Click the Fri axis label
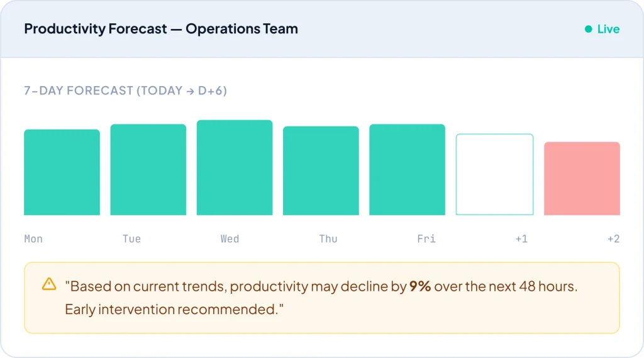Screen dimensions: 644x358 tap(426, 239)
